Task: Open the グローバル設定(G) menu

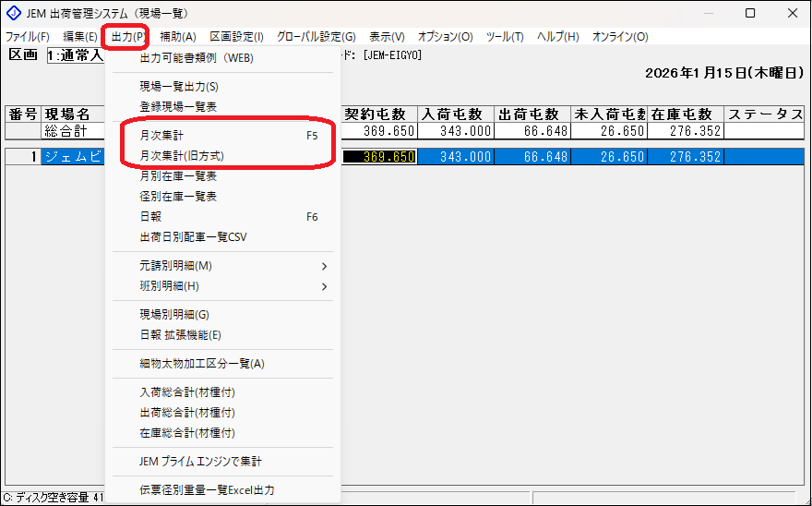Action: (316, 37)
